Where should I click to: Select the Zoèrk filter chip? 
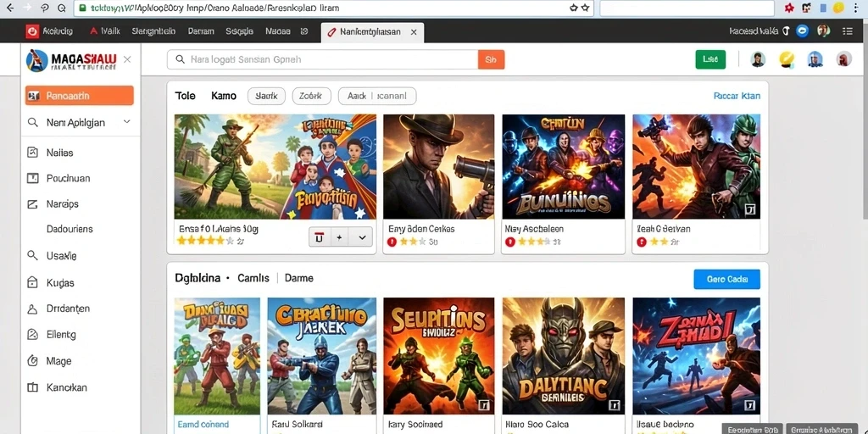click(311, 96)
